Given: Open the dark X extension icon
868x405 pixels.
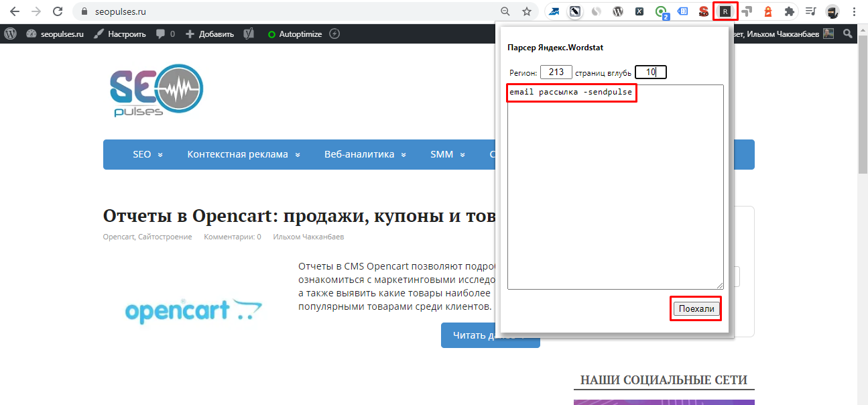Looking at the screenshot, I should click(x=640, y=11).
